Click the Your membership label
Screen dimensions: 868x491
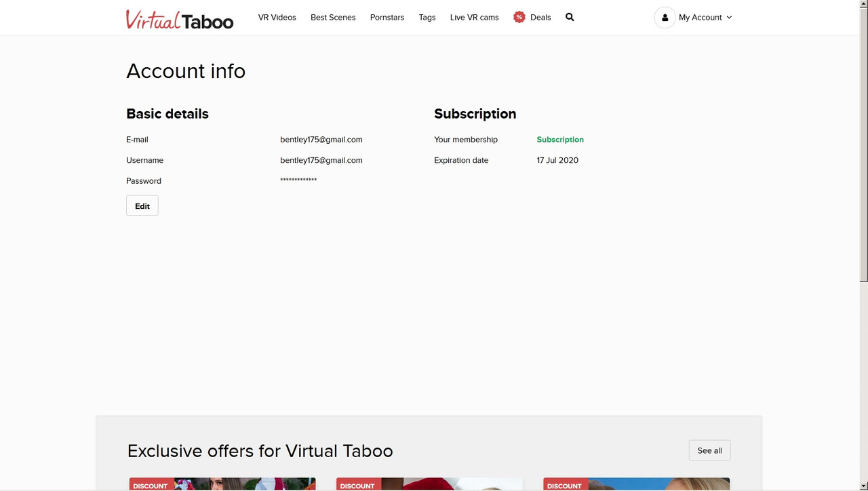click(466, 140)
